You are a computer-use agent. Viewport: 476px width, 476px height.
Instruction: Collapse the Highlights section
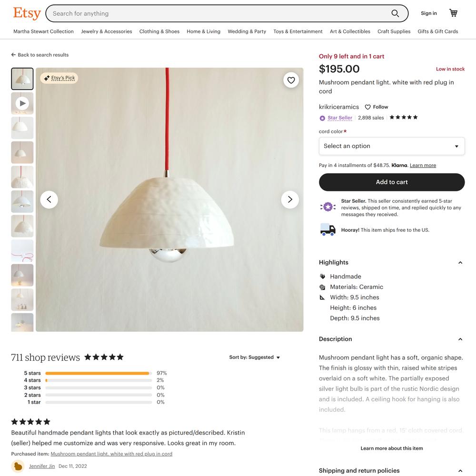tap(460, 263)
